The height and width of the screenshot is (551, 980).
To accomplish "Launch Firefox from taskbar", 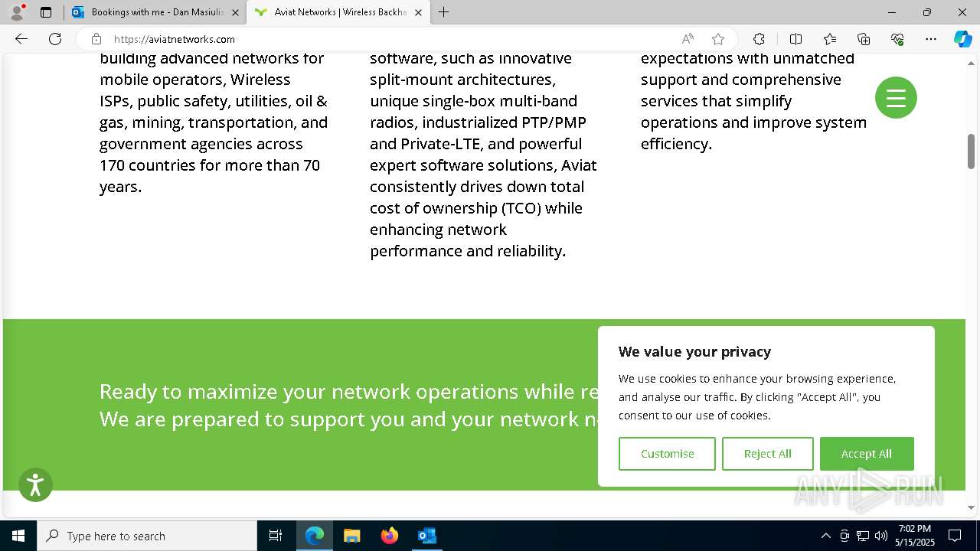I will [389, 536].
